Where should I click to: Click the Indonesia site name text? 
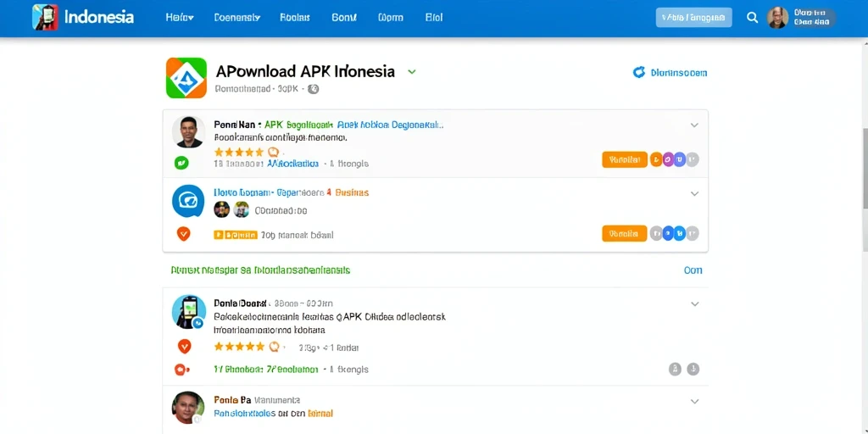tap(99, 17)
